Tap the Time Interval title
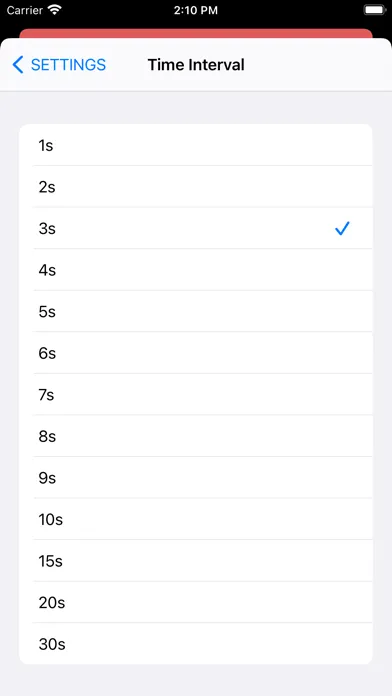 click(x=196, y=65)
